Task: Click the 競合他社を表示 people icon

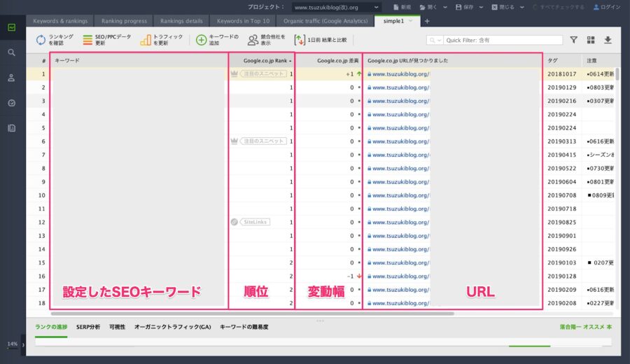Action: click(x=253, y=40)
